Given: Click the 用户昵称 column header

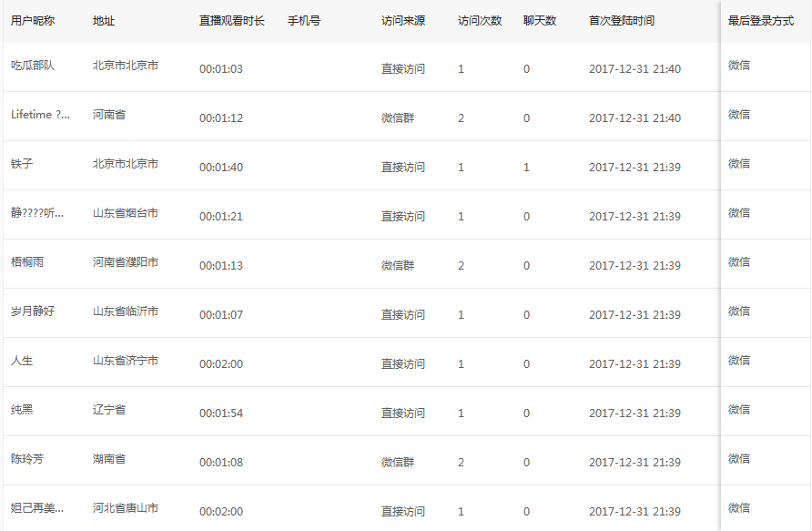Looking at the screenshot, I should [x=33, y=21].
